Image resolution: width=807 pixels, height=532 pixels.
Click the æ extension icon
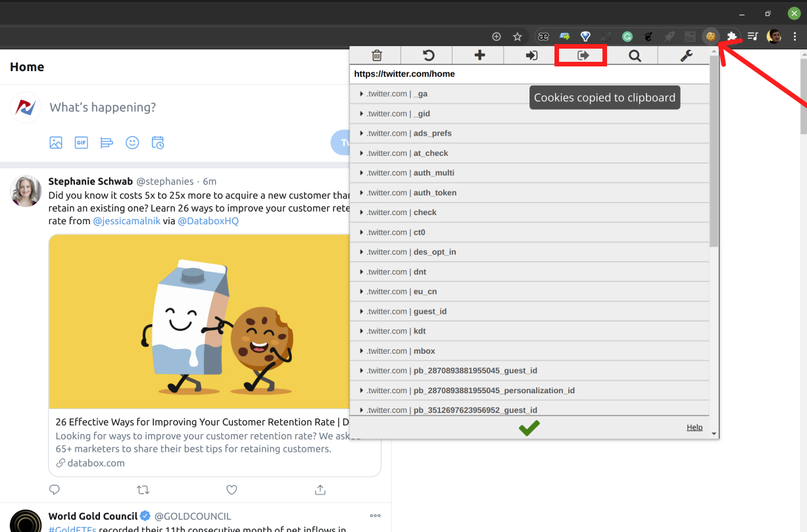[543, 37]
